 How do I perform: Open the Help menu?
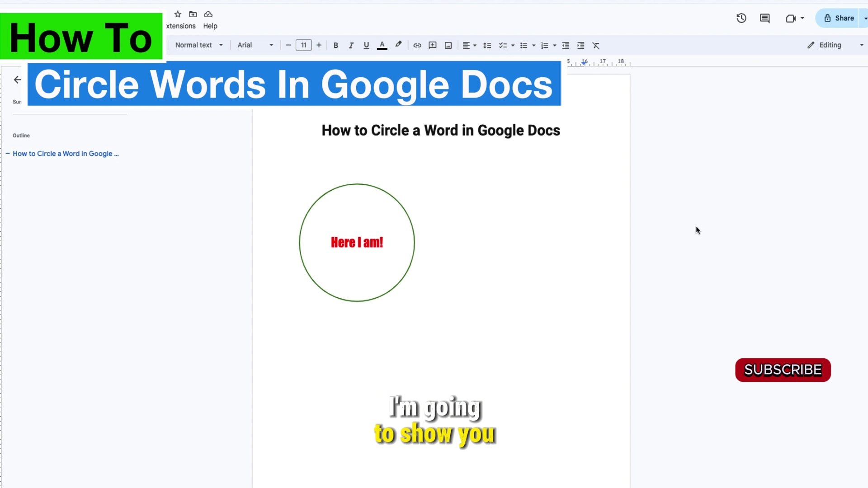coord(210,26)
